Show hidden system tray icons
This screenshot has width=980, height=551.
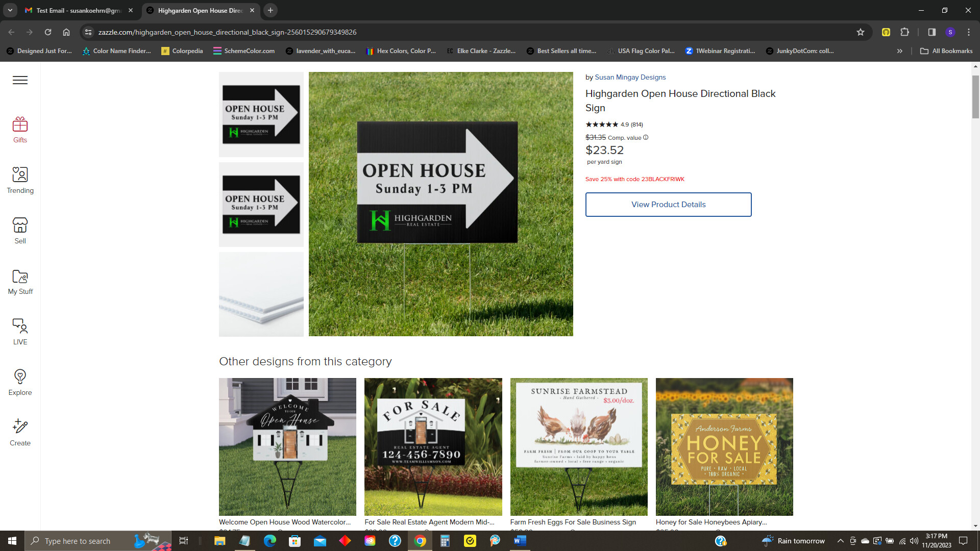[x=840, y=541]
